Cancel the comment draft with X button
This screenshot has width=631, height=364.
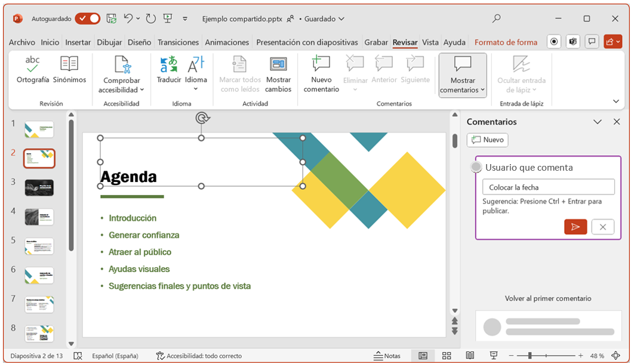point(603,227)
